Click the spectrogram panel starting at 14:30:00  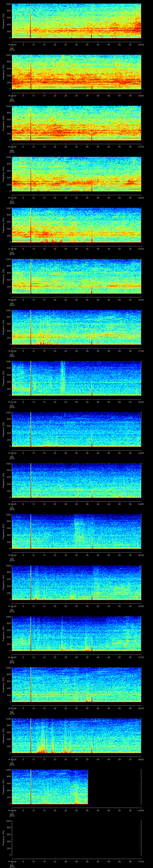coord(77,327)
